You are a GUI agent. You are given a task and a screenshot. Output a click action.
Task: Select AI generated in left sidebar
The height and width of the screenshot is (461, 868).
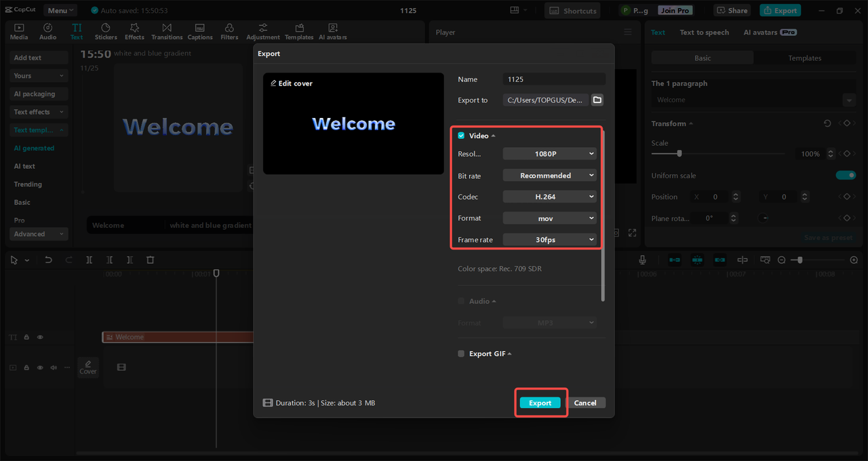[34, 148]
